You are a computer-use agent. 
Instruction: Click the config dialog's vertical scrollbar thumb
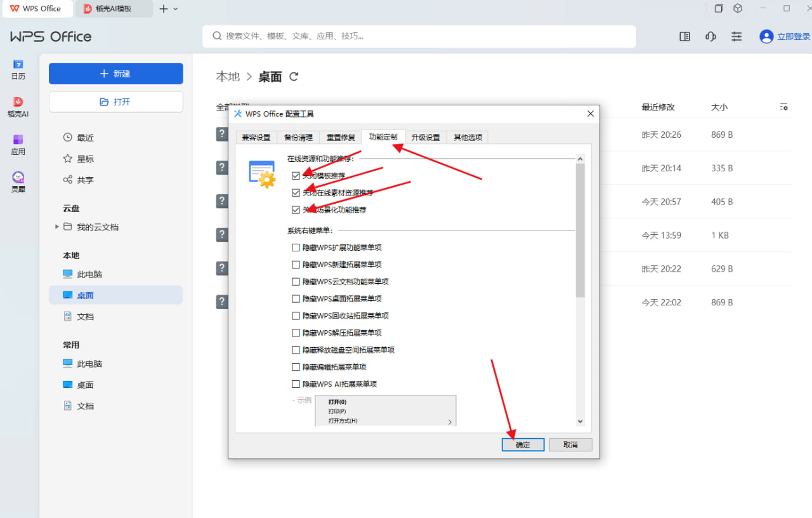tap(580, 230)
